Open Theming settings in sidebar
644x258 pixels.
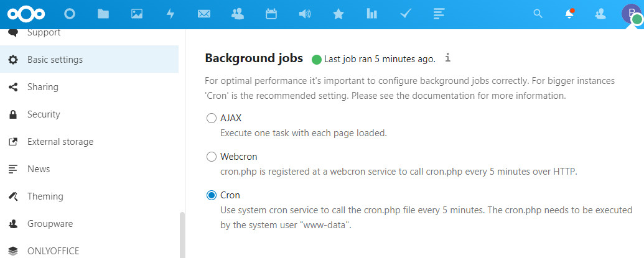[45, 196]
